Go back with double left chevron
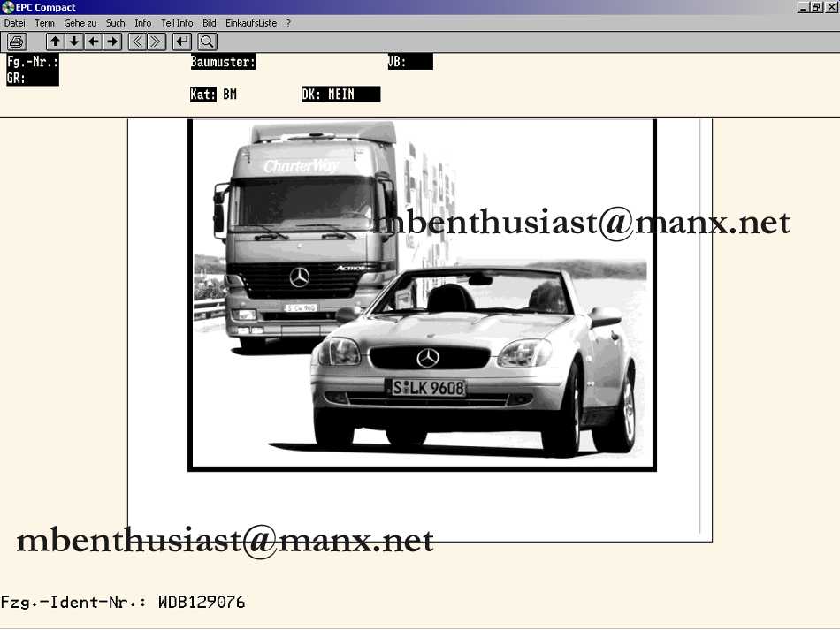Image resolution: width=840 pixels, height=630 pixels. pyautogui.click(x=137, y=42)
